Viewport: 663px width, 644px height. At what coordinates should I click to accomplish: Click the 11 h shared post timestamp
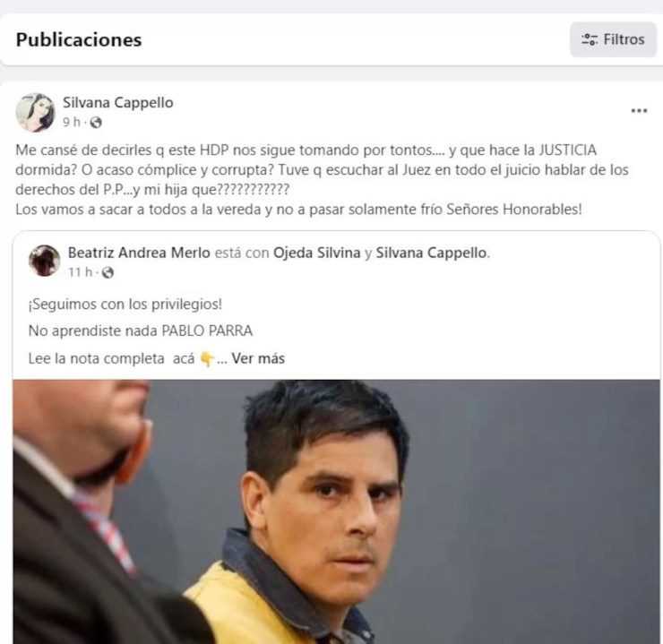coord(81,272)
